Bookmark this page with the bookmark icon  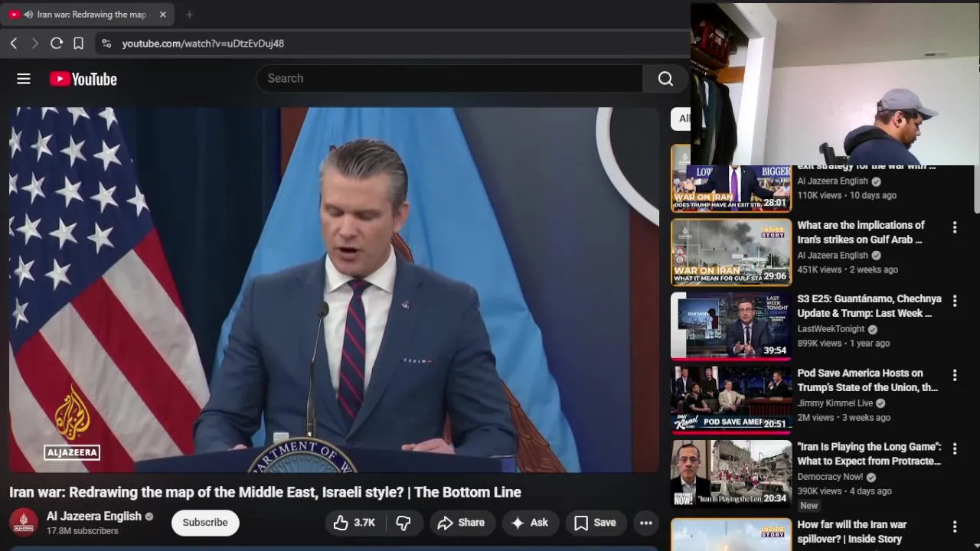[x=78, y=44]
